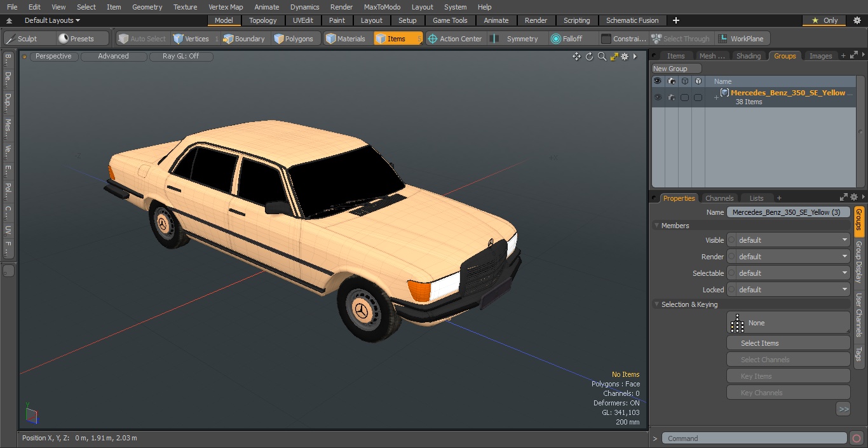Screen dimensions: 868x448
Task: Click the viewport pan (move) icon
Action: point(576,57)
